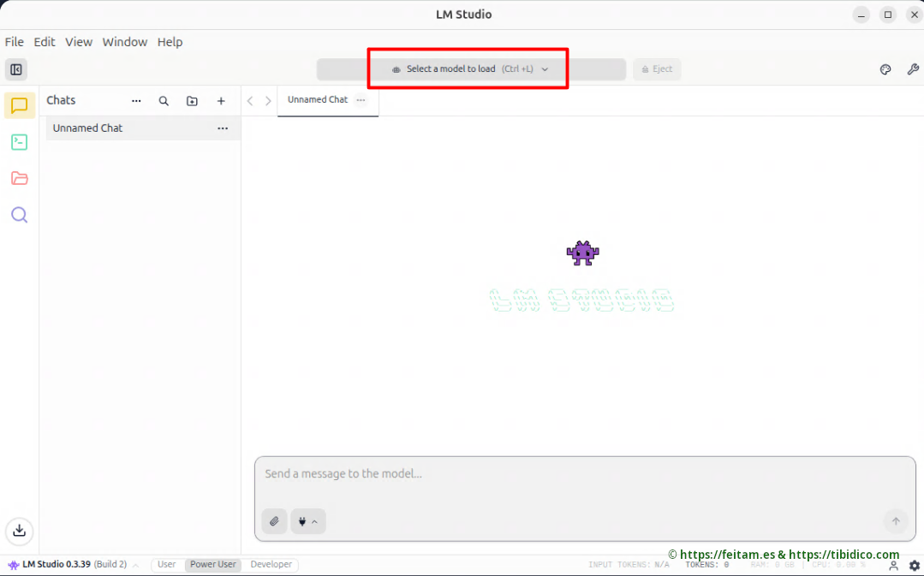Open the Developer terminal sidebar icon
The height and width of the screenshot is (576, 924).
coord(20,142)
